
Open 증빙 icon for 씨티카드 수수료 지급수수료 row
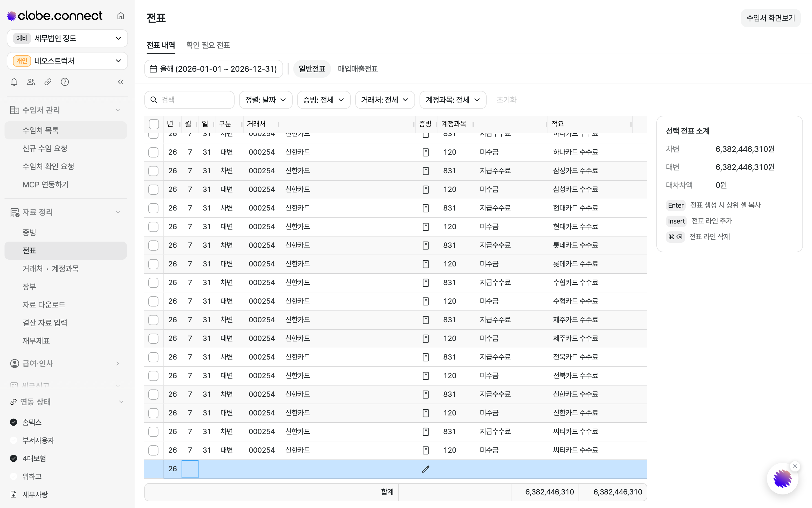(x=425, y=432)
